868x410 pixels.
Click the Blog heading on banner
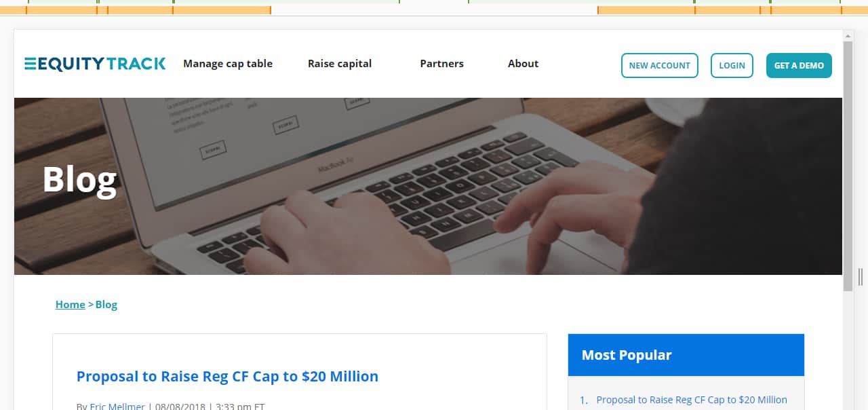(79, 180)
